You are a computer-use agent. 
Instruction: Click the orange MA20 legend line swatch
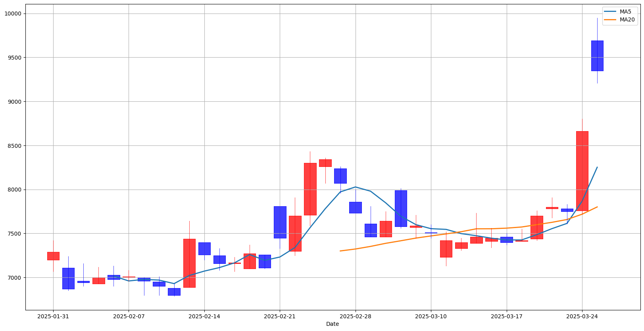[x=610, y=19]
